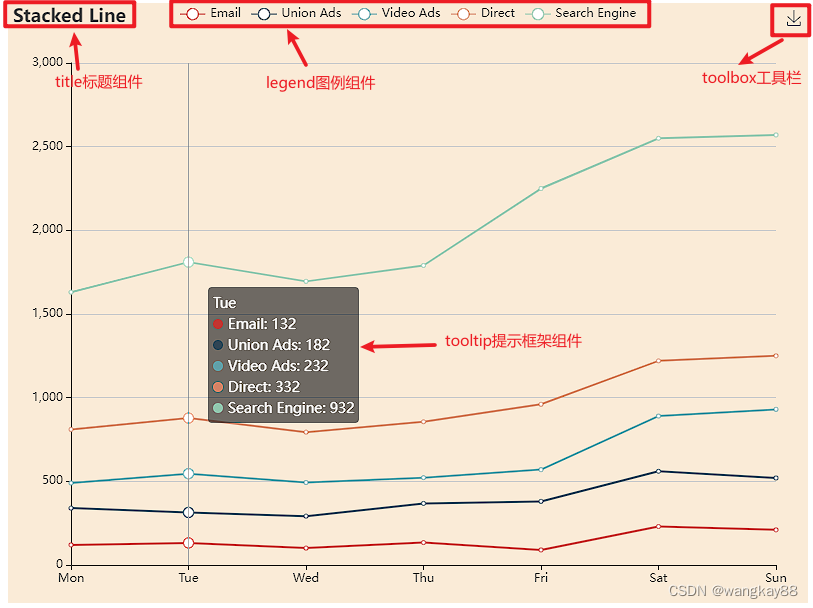Toggle the Direct legend entry
This screenshot has height=608, width=813.
(x=483, y=13)
